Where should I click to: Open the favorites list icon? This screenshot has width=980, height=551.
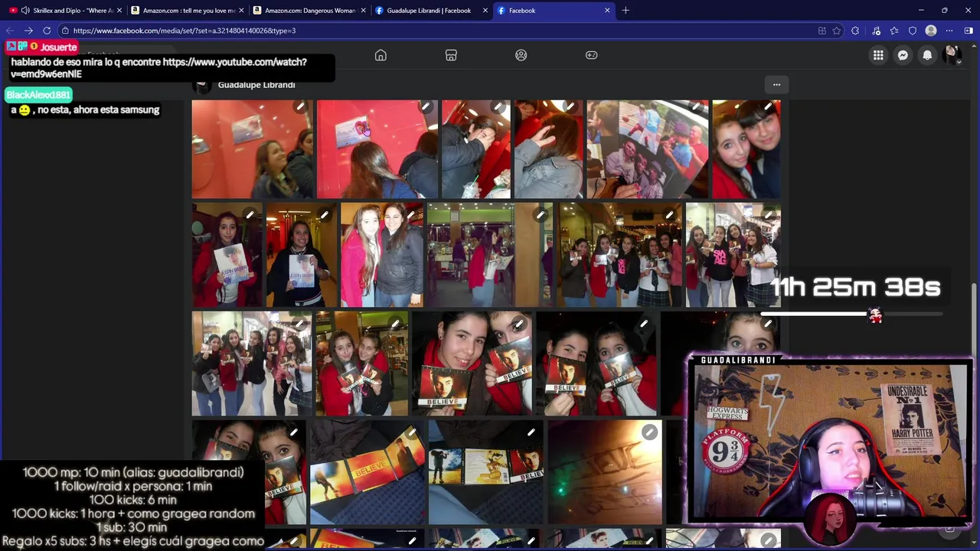pos(894,31)
